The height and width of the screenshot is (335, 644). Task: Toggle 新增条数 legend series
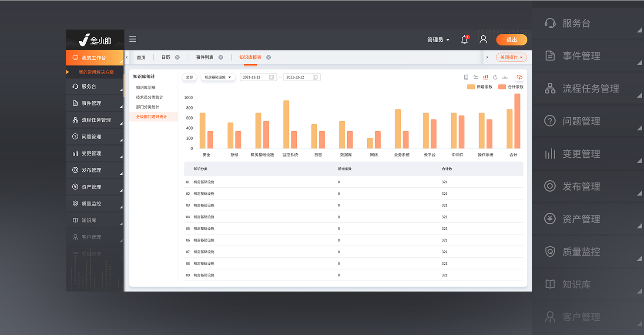(x=480, y=87)
